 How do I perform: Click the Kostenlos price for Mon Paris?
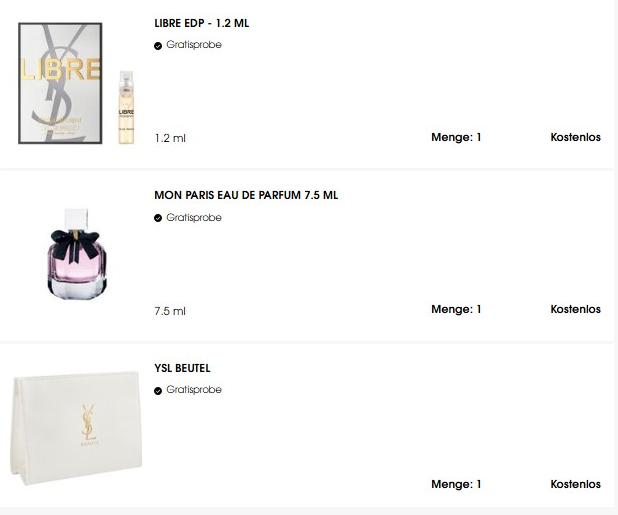[575, 309]
